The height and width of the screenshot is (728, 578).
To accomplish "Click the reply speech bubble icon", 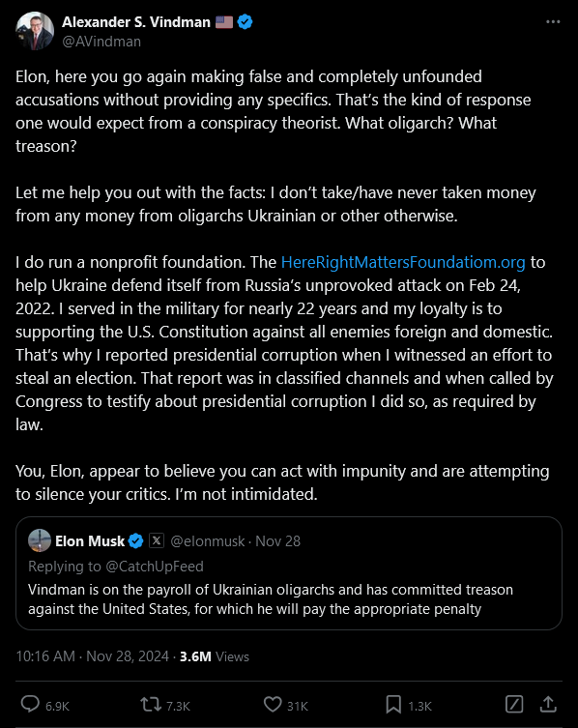I will [x=30, y=705].
